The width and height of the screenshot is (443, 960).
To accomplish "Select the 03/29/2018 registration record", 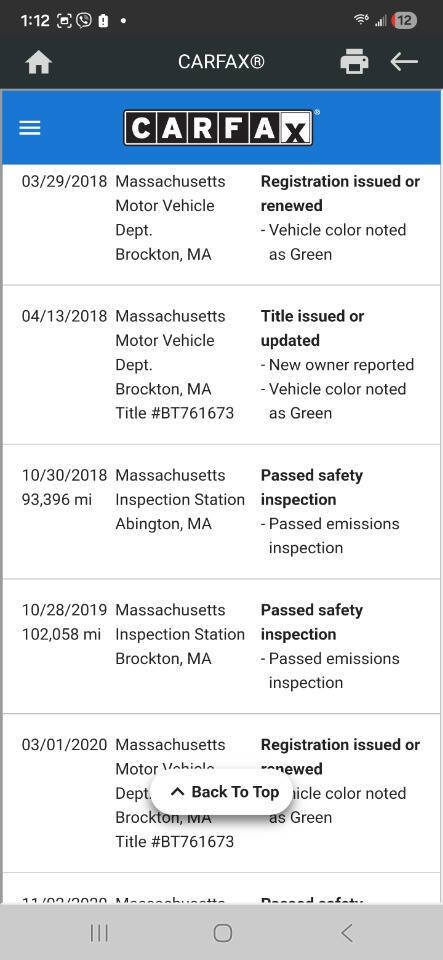I will (222, 224).
